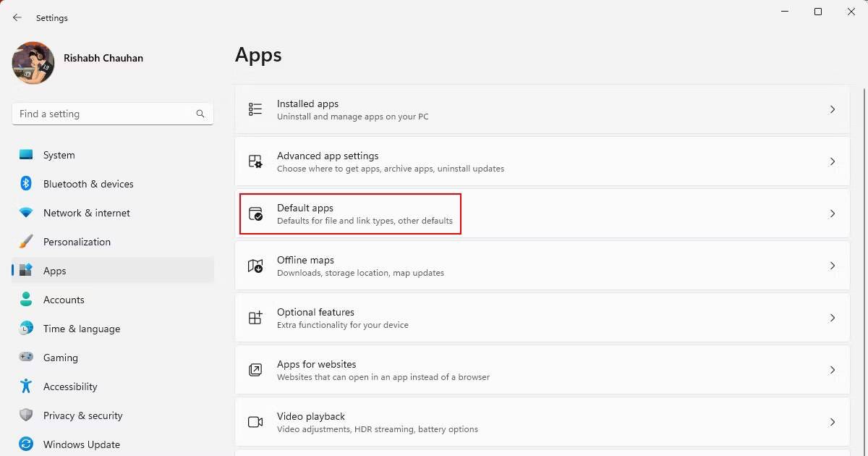Expand the Video playback chevron

click(x=832, y=422)
